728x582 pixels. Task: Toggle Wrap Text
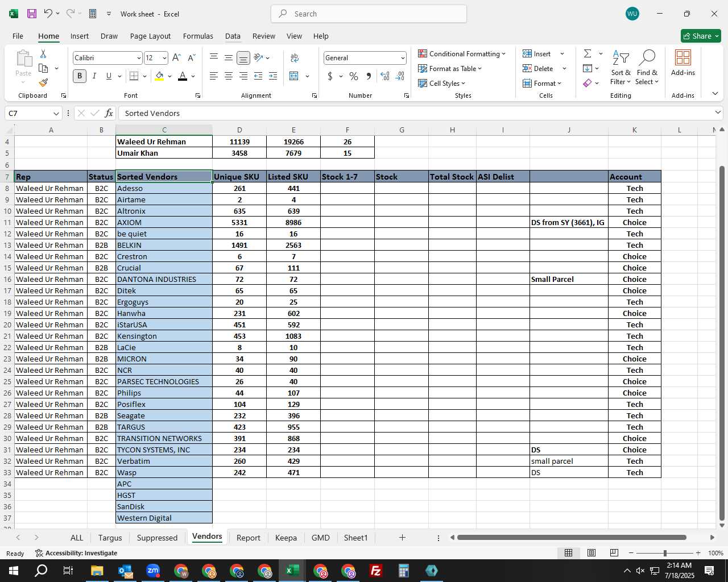point(295,57)
